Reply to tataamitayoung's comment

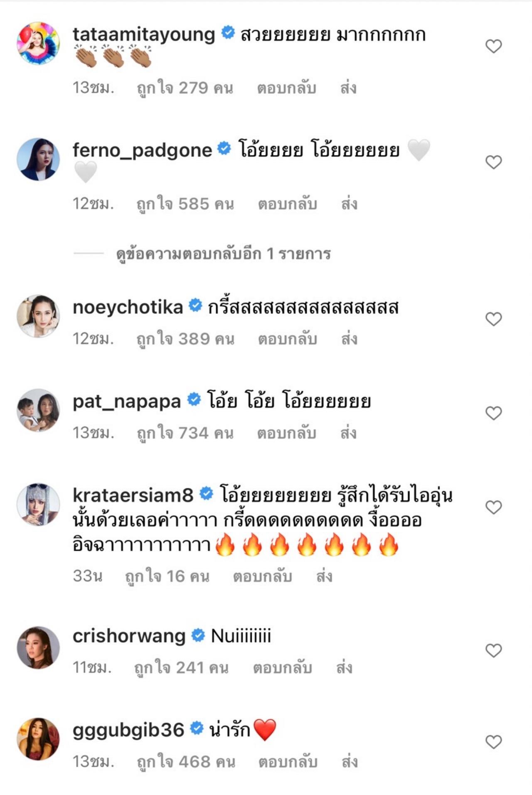click(286, 88)
